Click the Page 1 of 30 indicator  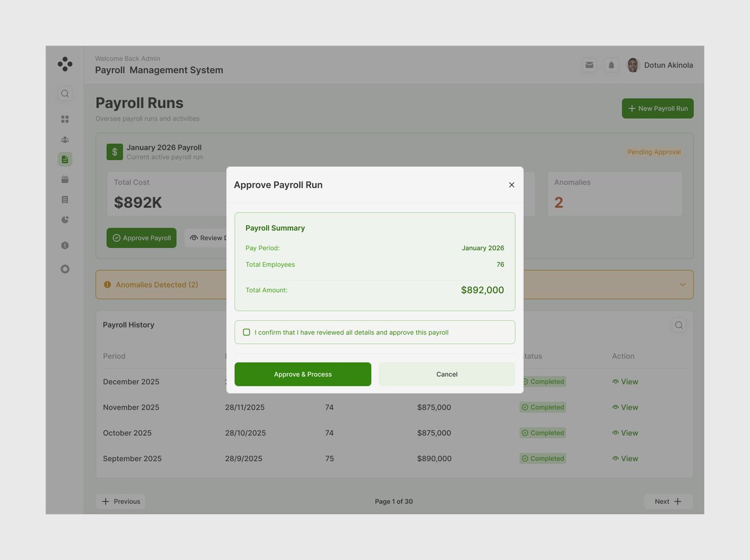[x=394, y=501]
